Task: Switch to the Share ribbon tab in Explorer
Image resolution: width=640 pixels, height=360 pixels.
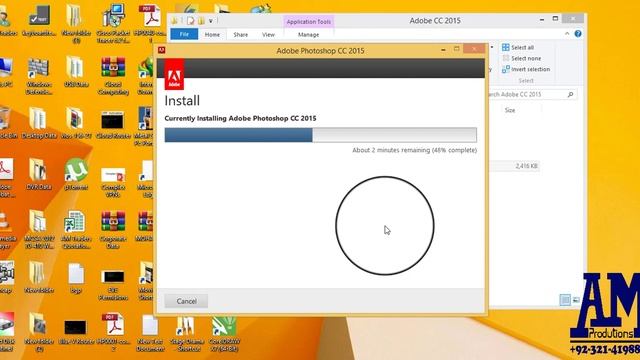Action: tap(241, 35)
